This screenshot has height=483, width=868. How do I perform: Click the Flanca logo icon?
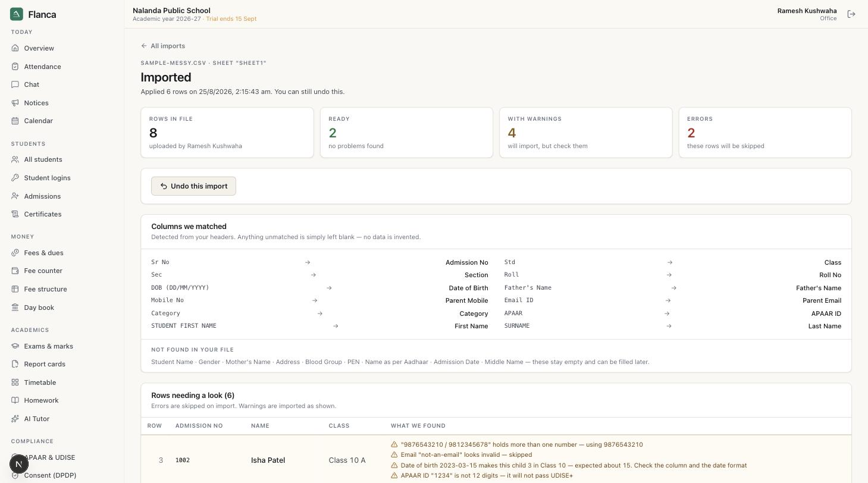click(17, 14)
